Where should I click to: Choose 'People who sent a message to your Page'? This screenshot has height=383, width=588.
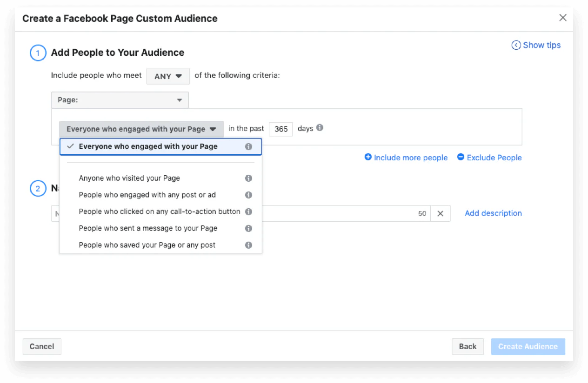160,228
